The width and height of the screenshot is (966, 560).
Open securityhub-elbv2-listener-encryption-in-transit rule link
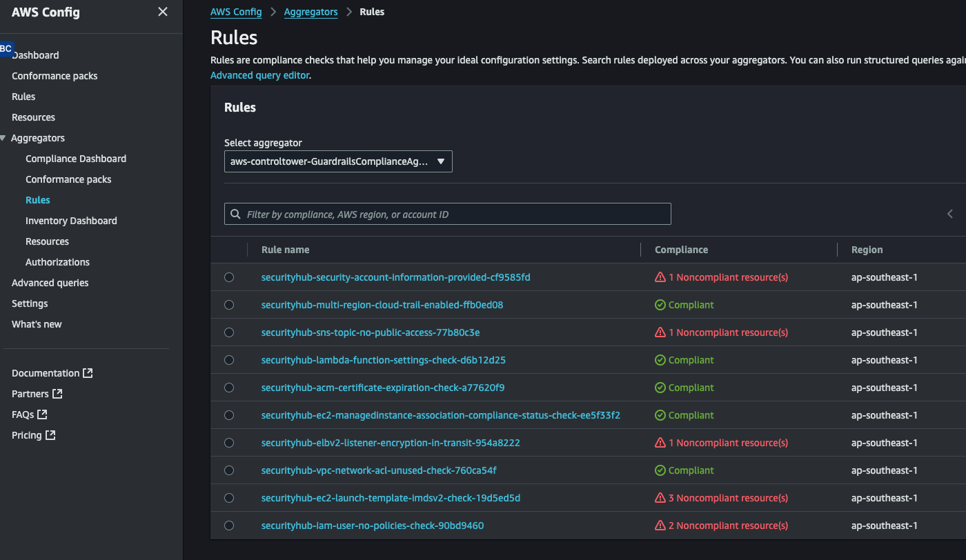(x=391, y=443)
